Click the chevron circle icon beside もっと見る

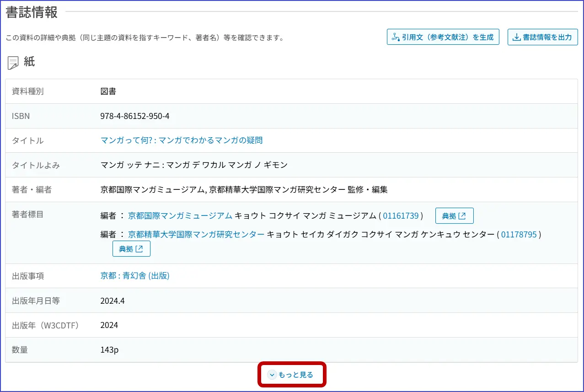(272, 375)
